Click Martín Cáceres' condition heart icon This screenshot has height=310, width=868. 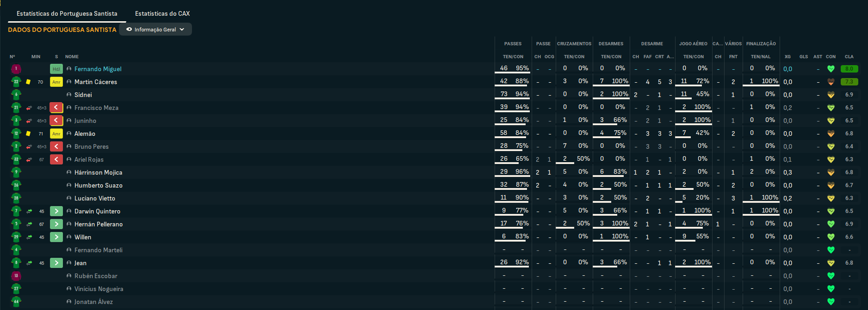click(831, 82)
